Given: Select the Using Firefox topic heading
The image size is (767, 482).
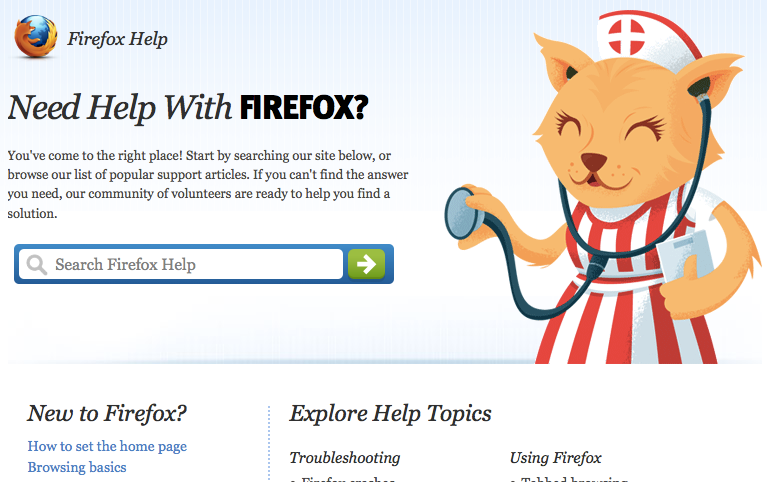Looking at the screenshot, I should point(555,458).
